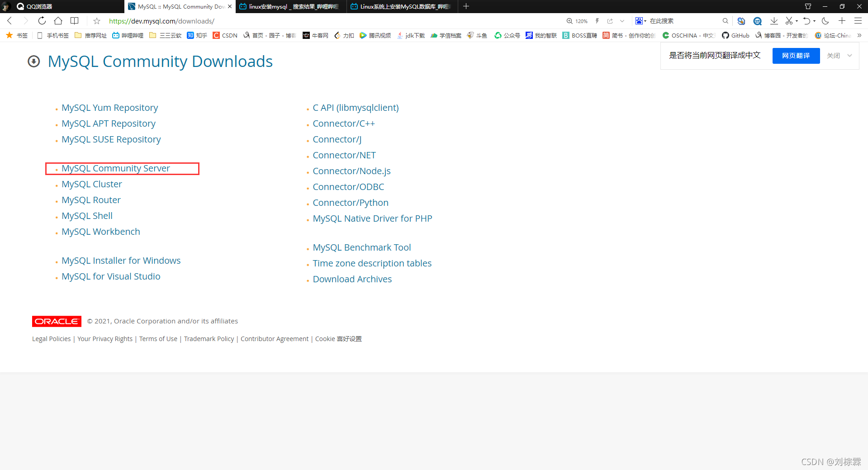Click the Oracle logo in footer
The width and height of the screenshot is (868, 470).
tap(57, 321)
